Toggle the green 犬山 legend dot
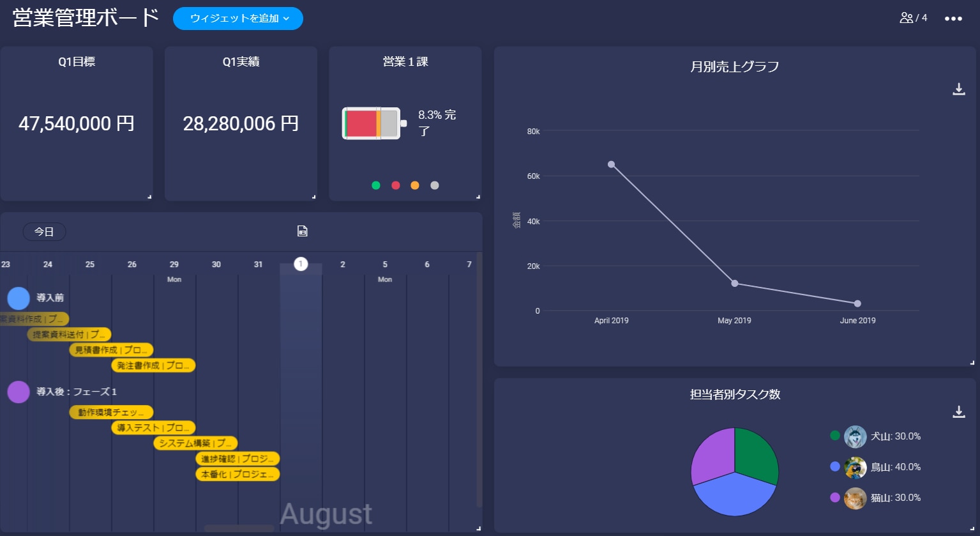980x536 pixels. [835, 436]
